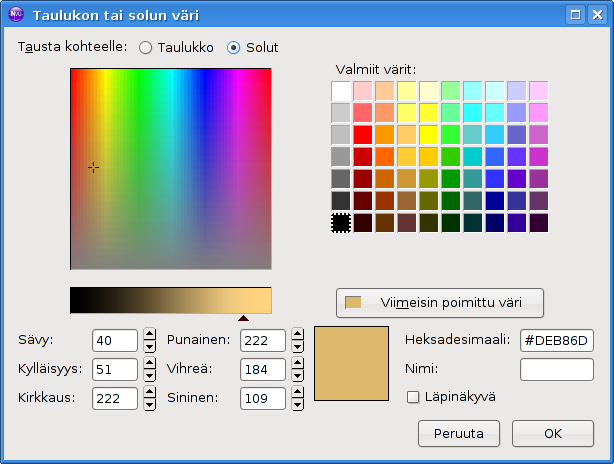
Task: Pick the pure red preset swatch
Action: point(363,135)
